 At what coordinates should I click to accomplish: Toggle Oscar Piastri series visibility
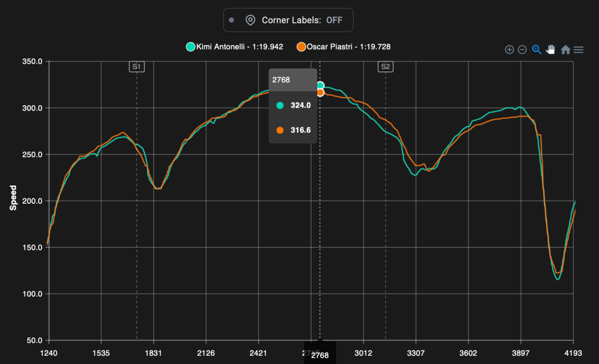tap(344, 47)
